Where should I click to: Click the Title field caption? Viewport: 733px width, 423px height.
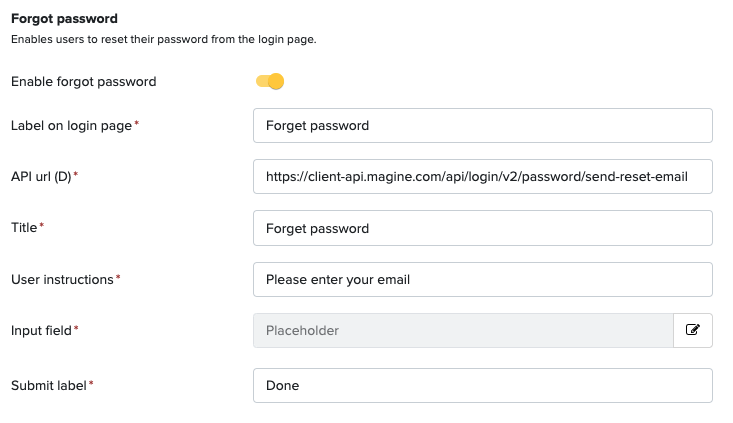click(24, 228)
